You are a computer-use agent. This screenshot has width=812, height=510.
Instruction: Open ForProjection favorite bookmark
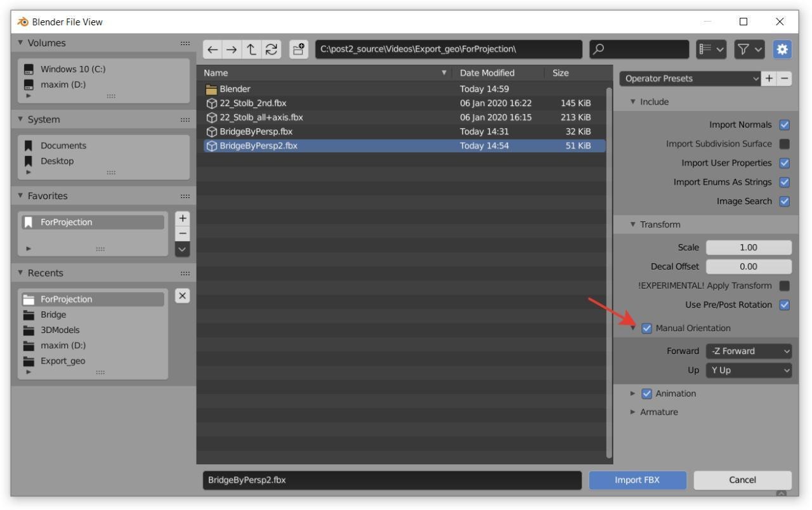pos(93,222)
